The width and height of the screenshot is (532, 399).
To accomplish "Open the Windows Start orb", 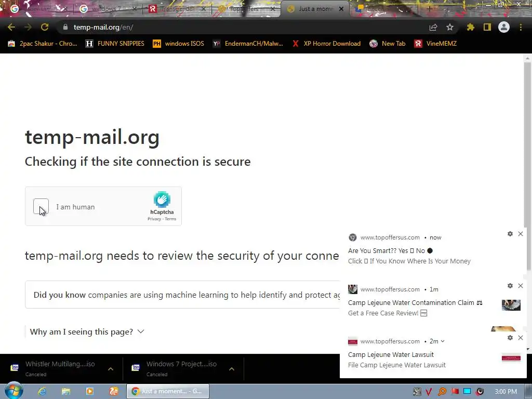I will (14, 391).
